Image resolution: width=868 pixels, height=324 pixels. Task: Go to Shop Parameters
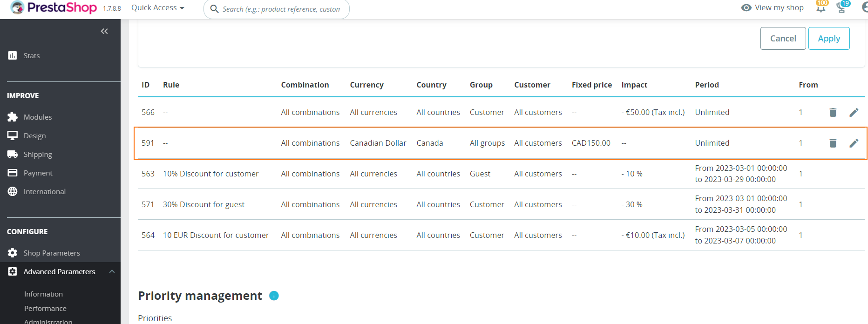(52, 253)
